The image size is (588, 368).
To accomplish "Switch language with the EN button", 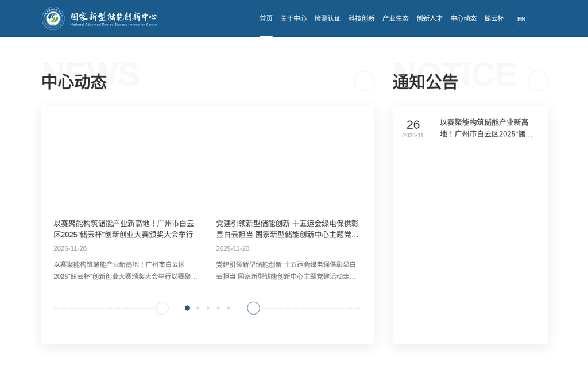I will click(521, 19).
